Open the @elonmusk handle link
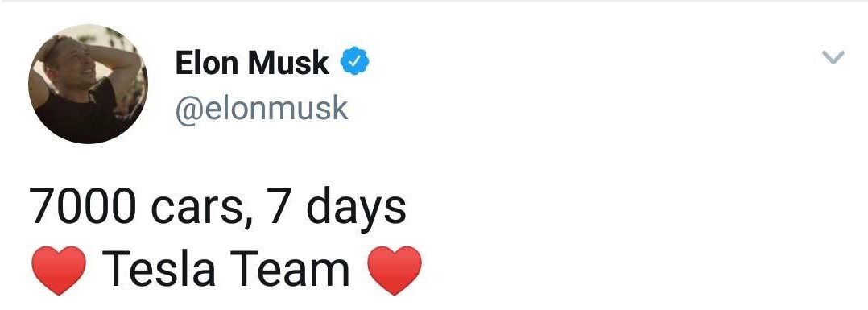 click(x=261, y=108)
